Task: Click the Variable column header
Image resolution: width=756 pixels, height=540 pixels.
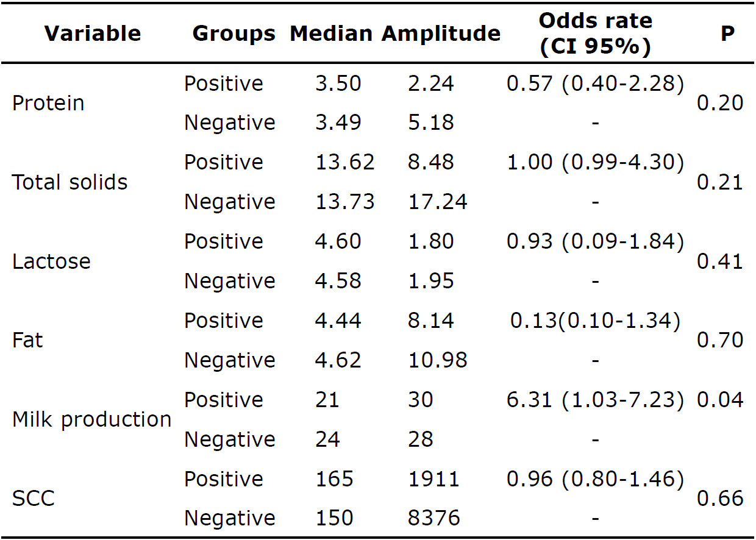Action: [93, 34]
